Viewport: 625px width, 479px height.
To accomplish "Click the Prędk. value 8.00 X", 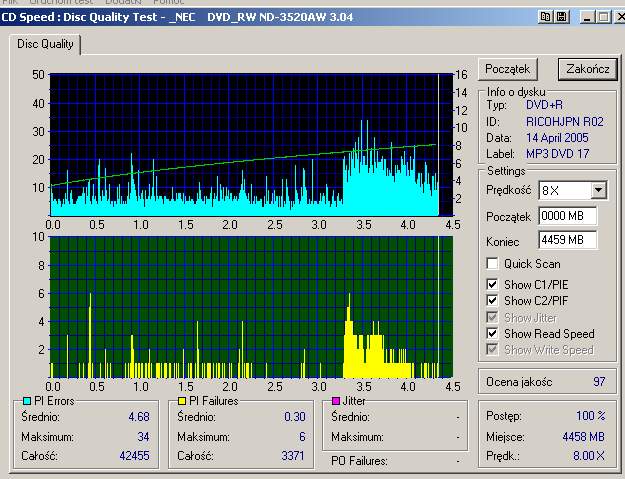I will point(589,455).
